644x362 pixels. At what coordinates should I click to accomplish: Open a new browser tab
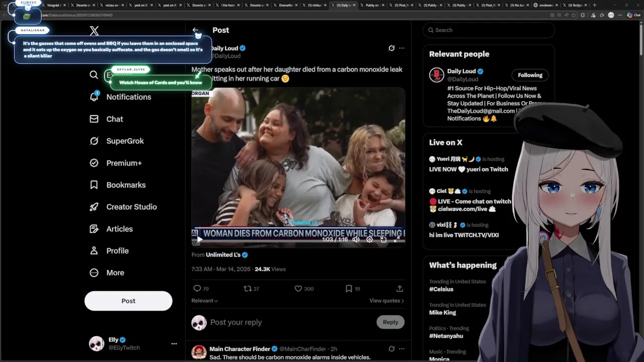click(595, 5)
